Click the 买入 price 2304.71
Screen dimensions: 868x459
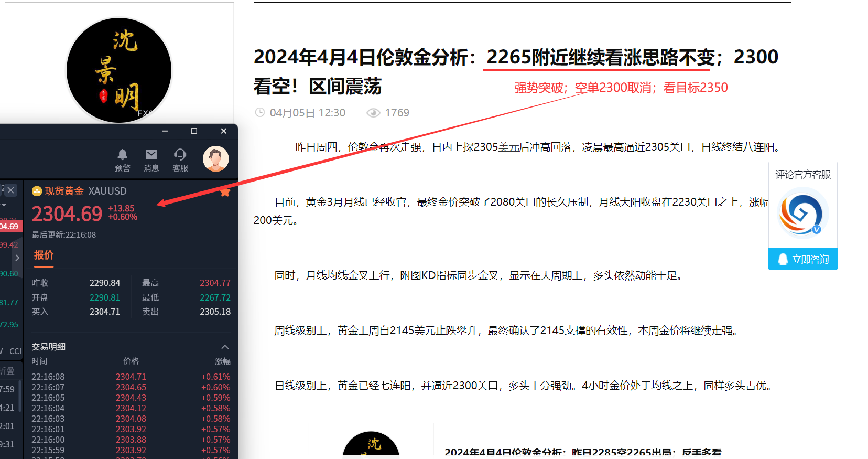(105, 312)
